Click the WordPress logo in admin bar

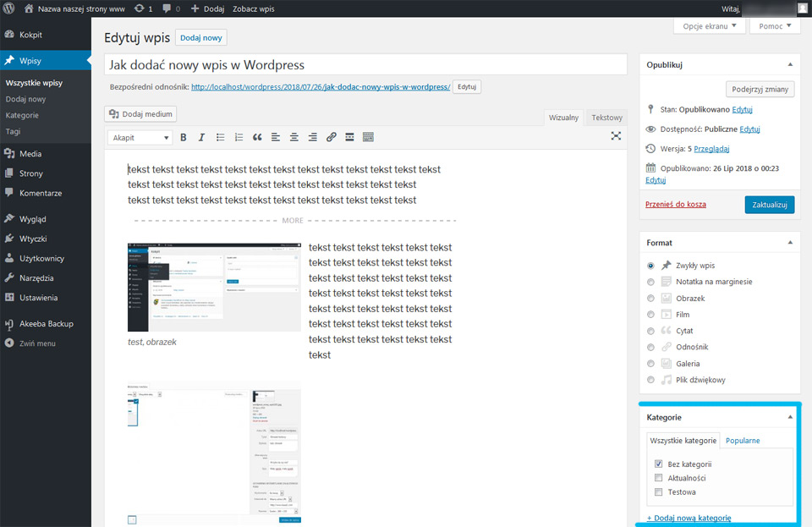tap(8, 8)
